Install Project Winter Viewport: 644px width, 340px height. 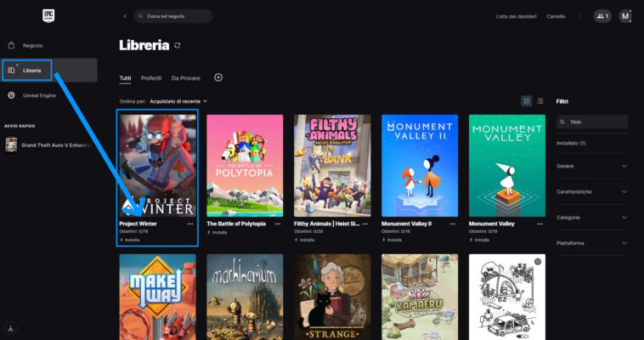pyautogui.click(x=130, y=240)
